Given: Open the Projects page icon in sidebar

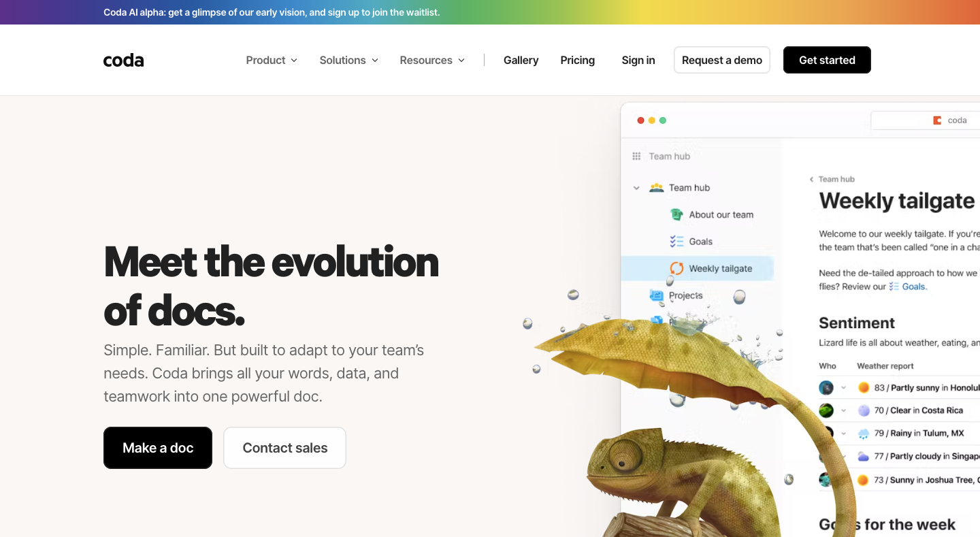Looking at the screenshot, I should (655, 295).
